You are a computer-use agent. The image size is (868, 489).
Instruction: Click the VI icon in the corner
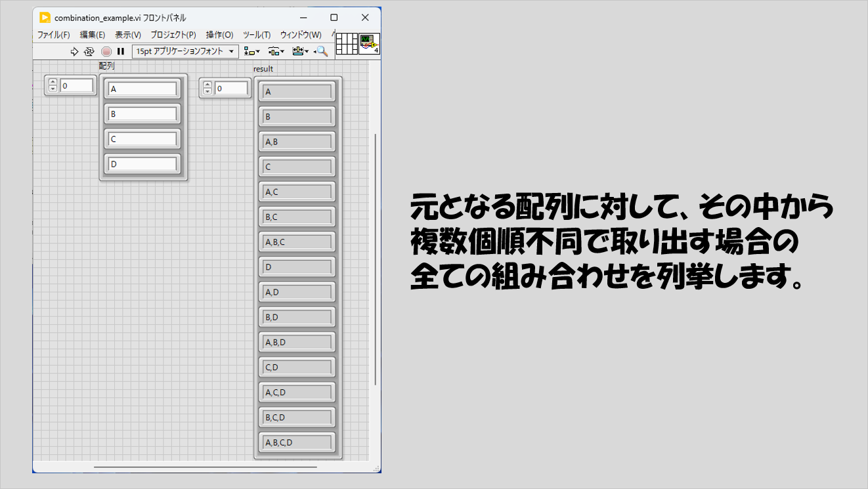pos(369,45)
